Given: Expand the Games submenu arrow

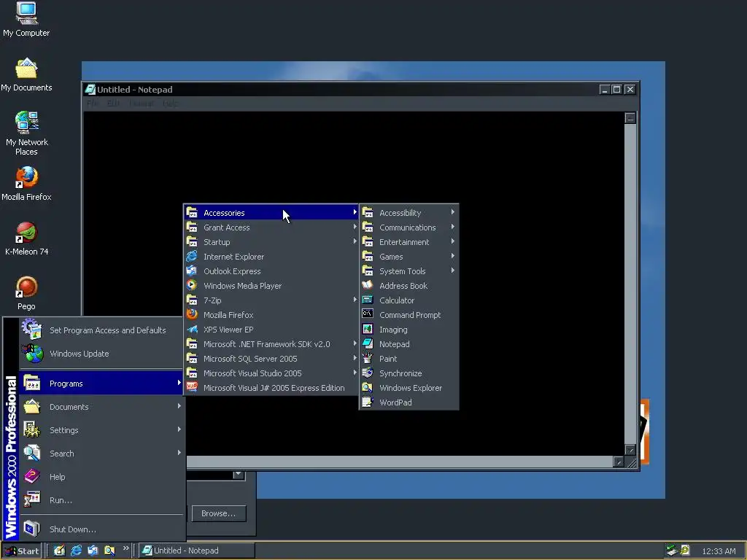Looking at the screenshot, I should [452, 256].
